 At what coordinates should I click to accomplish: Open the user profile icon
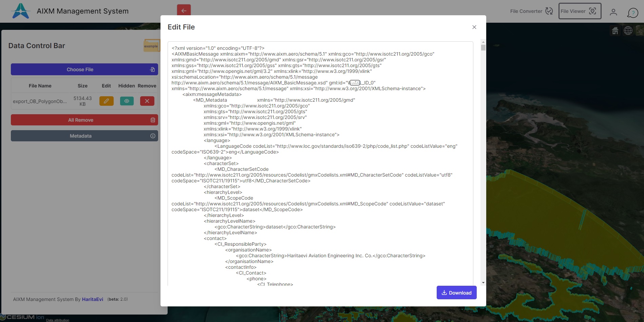[x=613, y=12]
